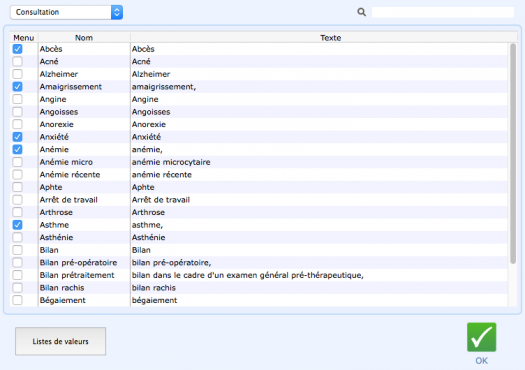Click the green OK checkmark icon
525x370 pixels.
tap(481, 337)
